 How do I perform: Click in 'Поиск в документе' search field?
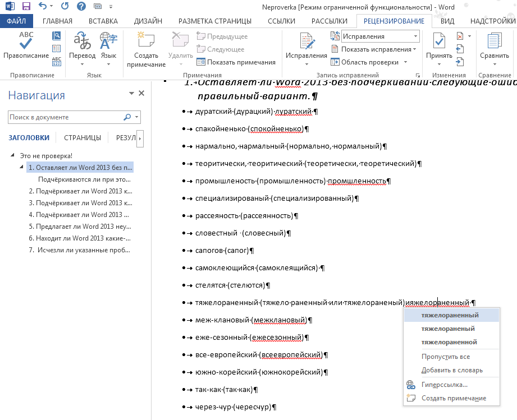pyautogui.click(x=65, y=117)
